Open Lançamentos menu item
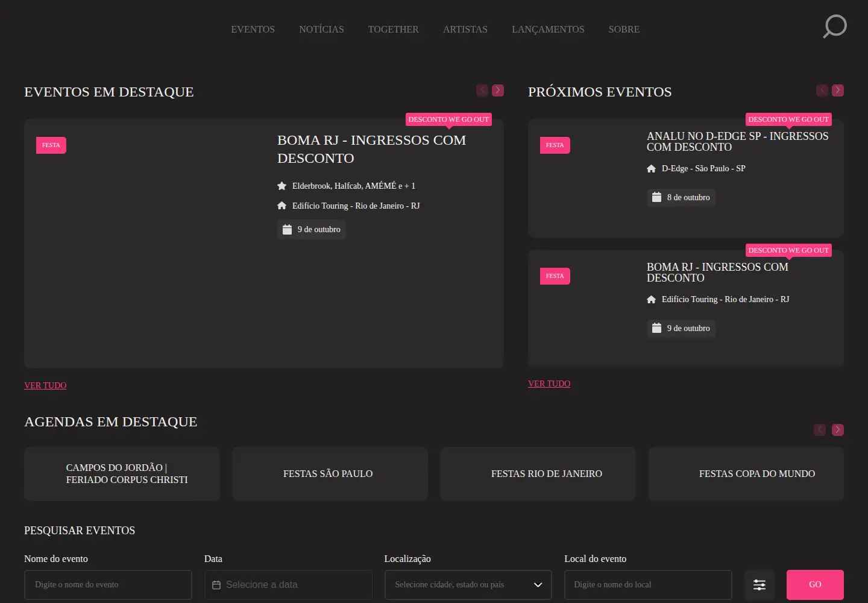 point(548,29)
